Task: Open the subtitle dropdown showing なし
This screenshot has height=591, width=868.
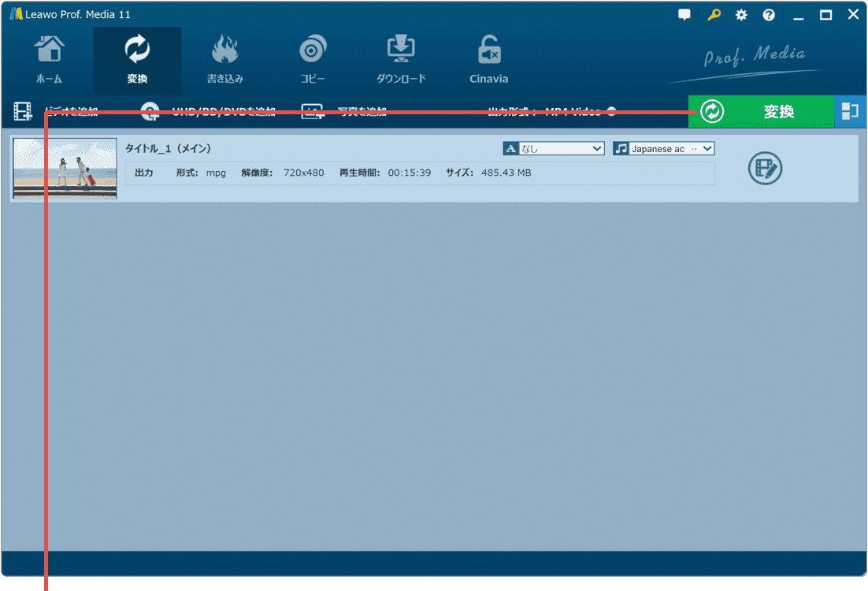Action: [x=553, y=148]
